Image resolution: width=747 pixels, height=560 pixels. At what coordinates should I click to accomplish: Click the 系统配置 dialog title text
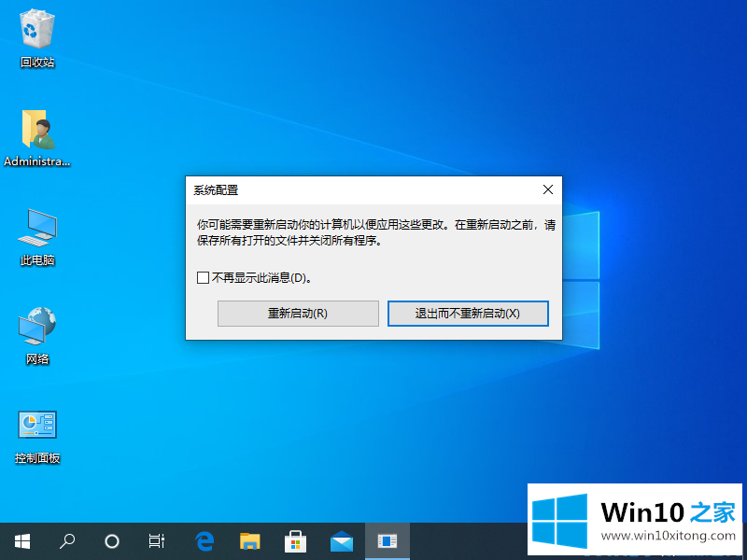point(216,190)
